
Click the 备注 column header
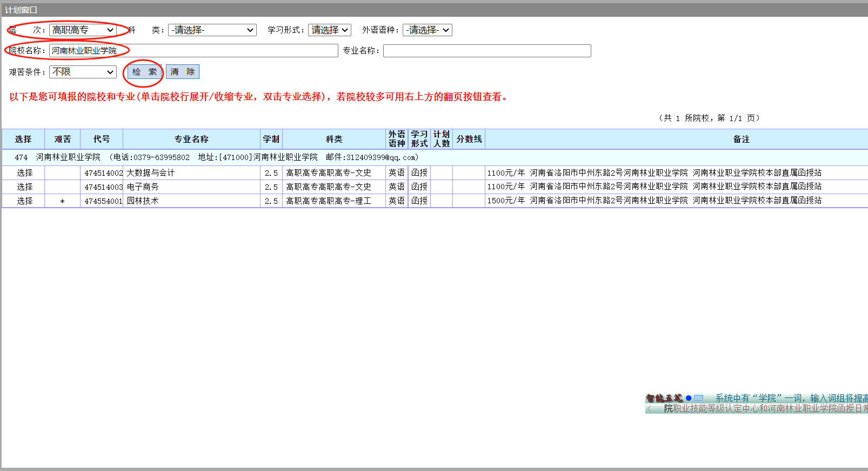pos(741,140)
